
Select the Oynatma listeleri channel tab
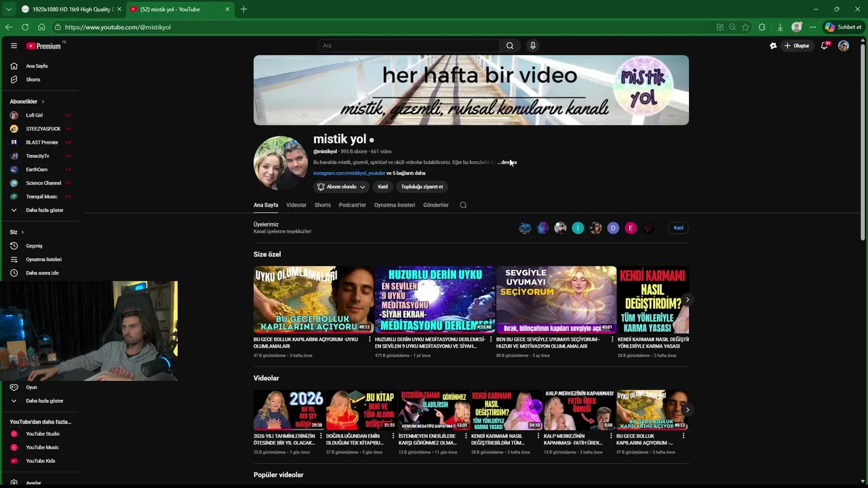395,205
